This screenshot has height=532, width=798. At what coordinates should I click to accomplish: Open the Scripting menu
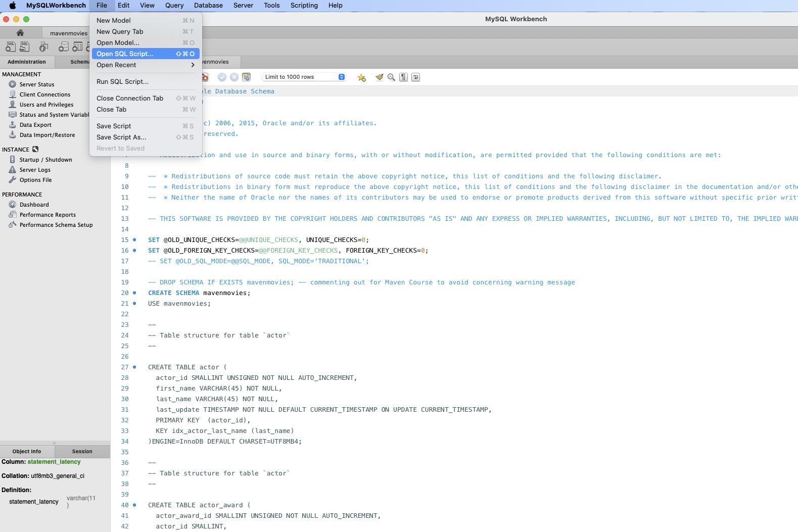click(x=304, y=5)
